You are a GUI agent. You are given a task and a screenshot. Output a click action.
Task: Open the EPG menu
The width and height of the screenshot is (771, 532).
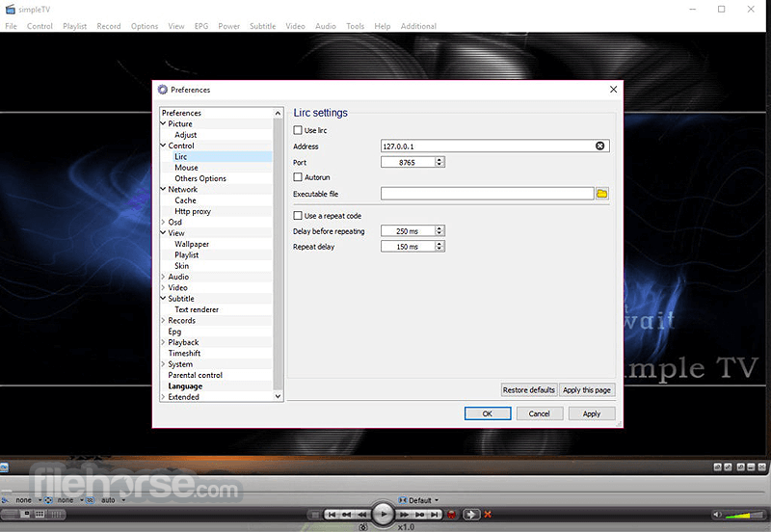click(201, 26)
